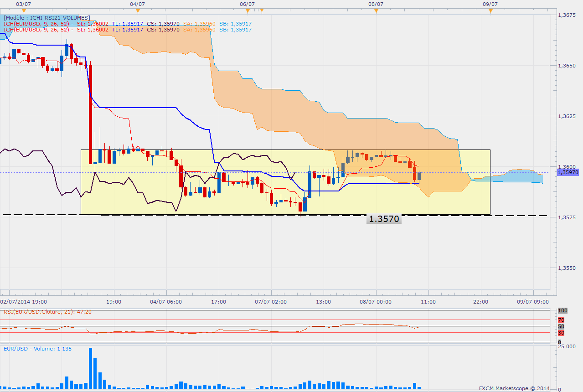Select the 09/07 orange triangle marker
This screenshot has width=583, height=392.
490,10
